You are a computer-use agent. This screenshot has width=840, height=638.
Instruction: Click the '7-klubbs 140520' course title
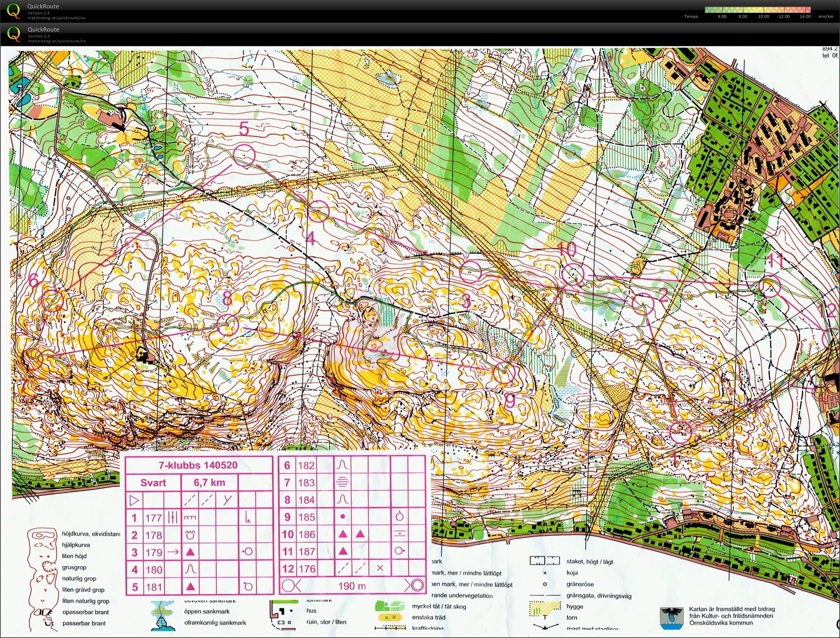pos(198,465)
